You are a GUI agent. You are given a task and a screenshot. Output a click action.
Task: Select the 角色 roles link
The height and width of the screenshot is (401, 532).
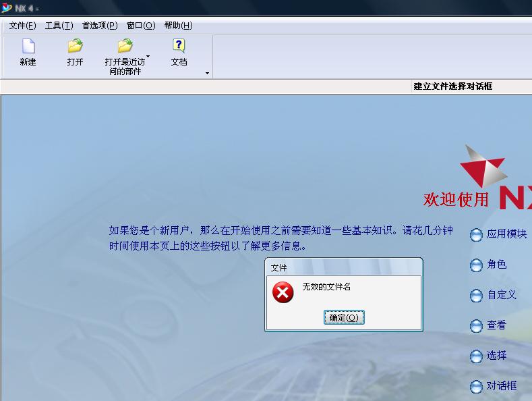497,265
